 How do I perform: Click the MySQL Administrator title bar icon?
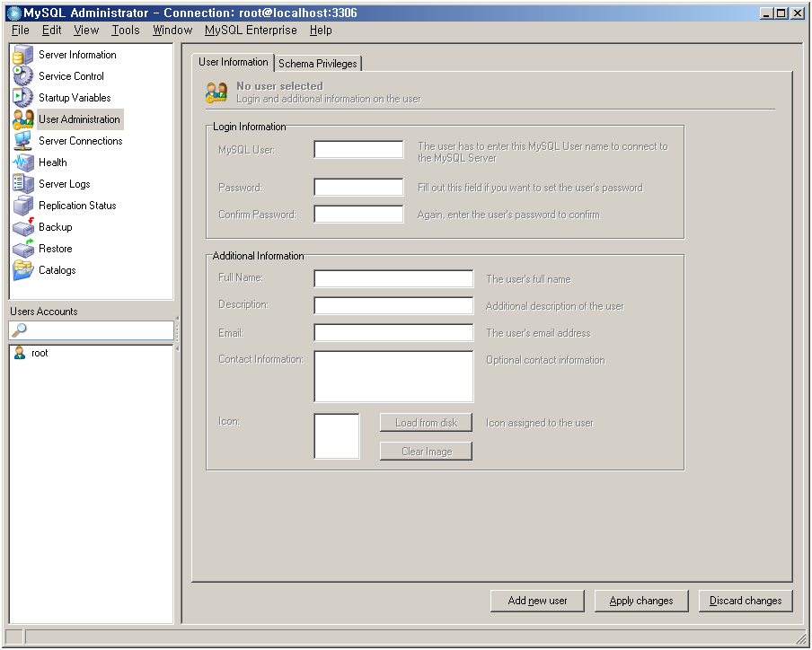click(14, 13)
